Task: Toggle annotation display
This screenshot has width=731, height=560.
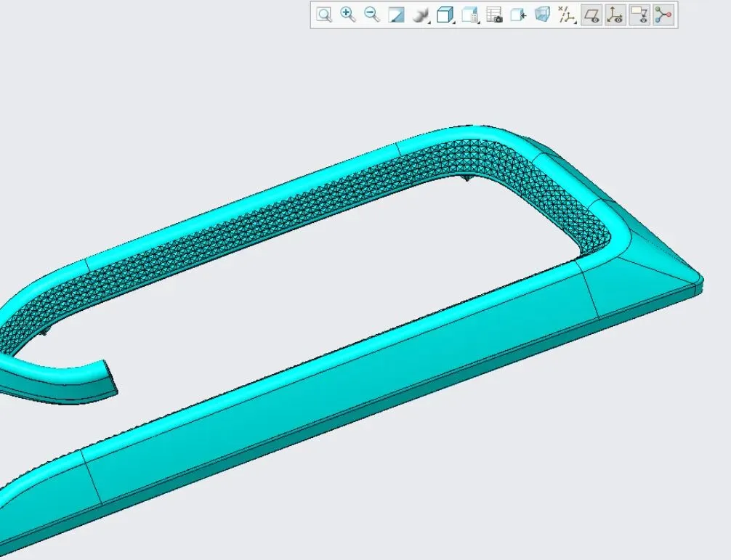Action: pyautogui.click(x=639, y=15)
